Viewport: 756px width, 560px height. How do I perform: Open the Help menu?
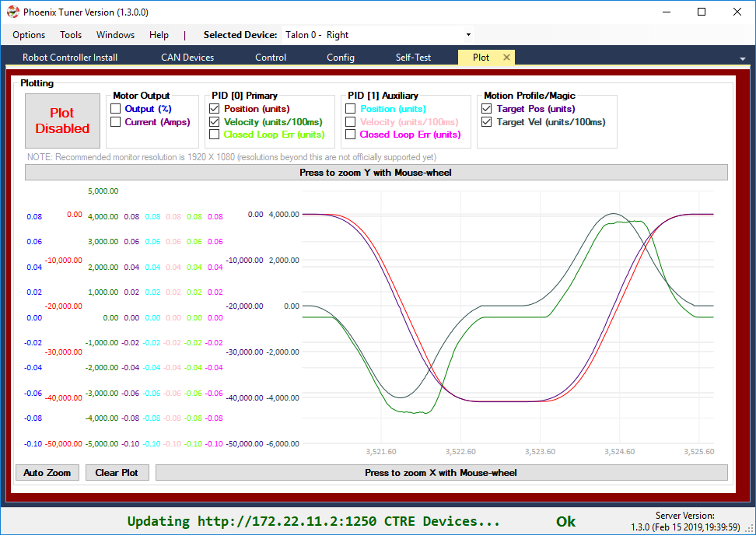159,35
